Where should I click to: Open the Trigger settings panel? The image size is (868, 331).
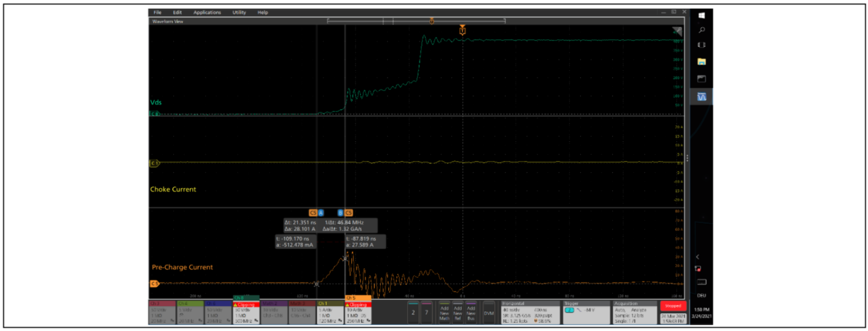coord(586,311)
